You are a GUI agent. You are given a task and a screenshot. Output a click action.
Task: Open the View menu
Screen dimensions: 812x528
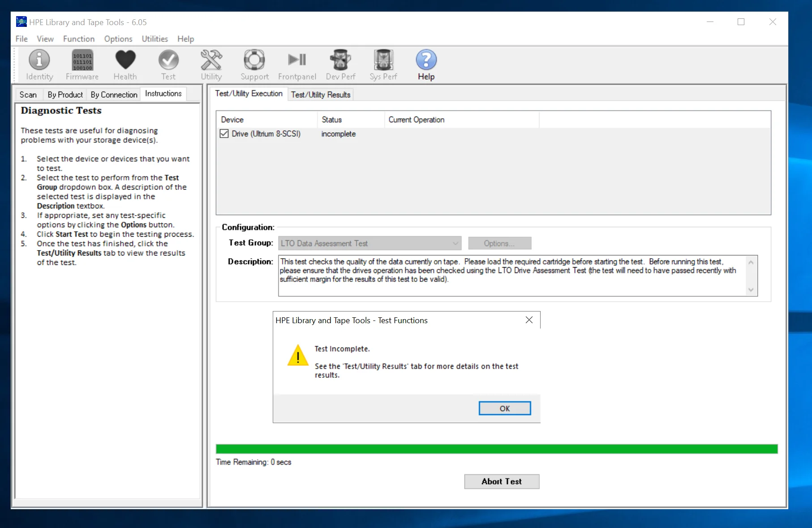[x=45, y=39]
